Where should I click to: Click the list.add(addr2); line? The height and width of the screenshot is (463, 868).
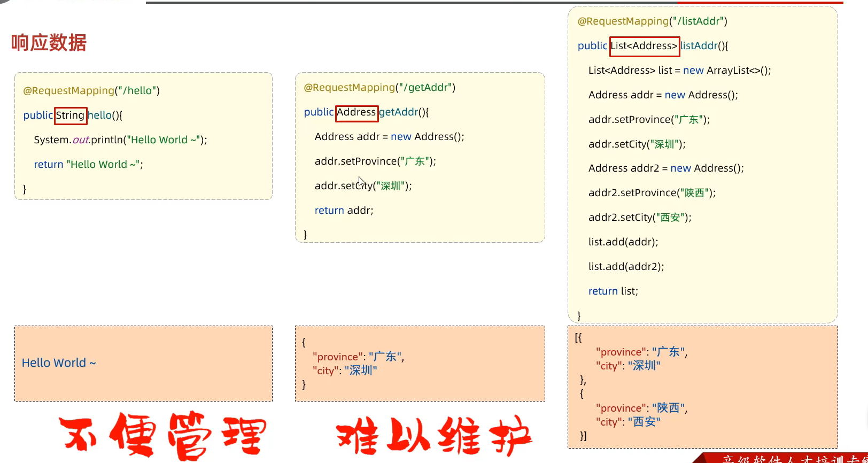626,267
